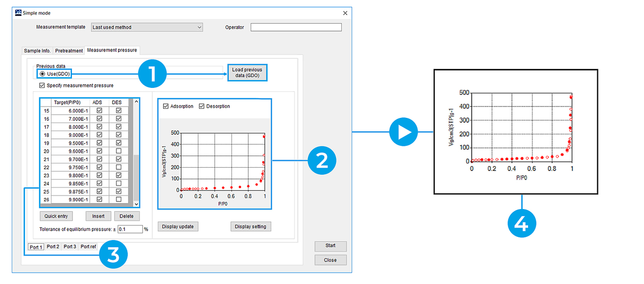Enable DES checkbox for row 20
The width and height of the screenshot is (644, 284).
coord(119,151)
